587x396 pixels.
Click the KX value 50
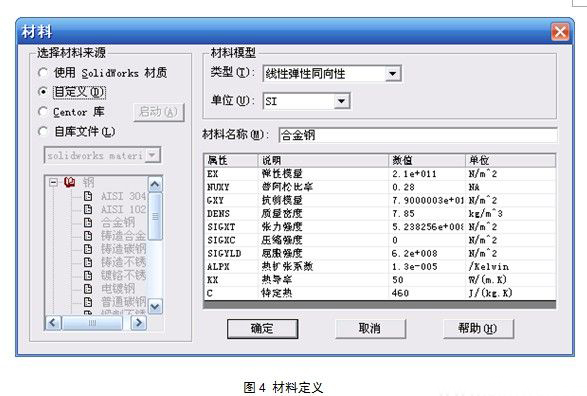(398, 280)
